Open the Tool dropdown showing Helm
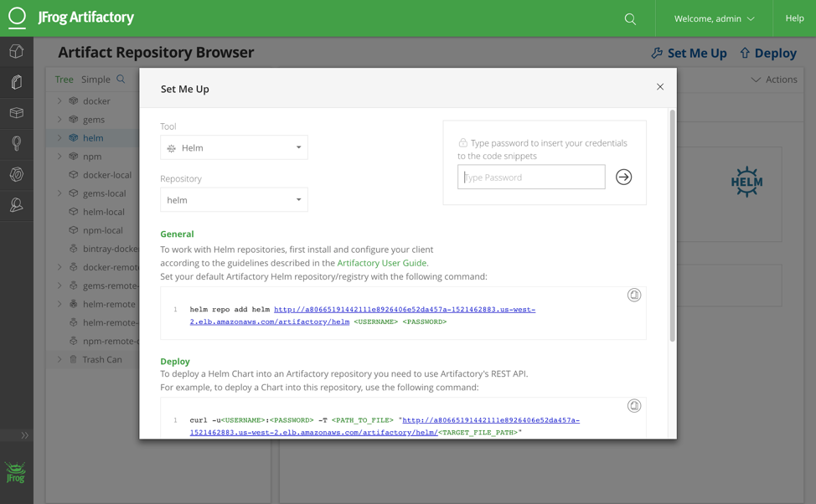The height and width of the screenshot is (504, 816). [x=234, y=147]
